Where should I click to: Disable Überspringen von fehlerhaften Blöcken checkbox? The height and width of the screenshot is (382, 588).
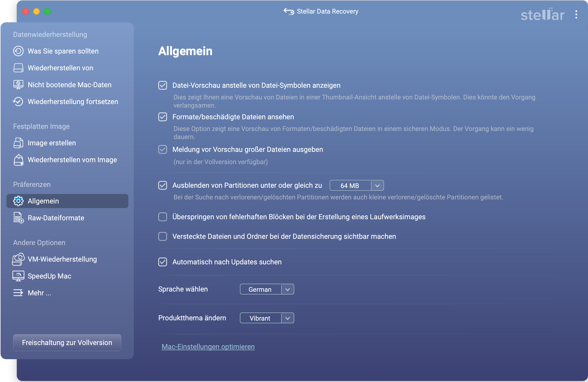click(x=163, y=217)
